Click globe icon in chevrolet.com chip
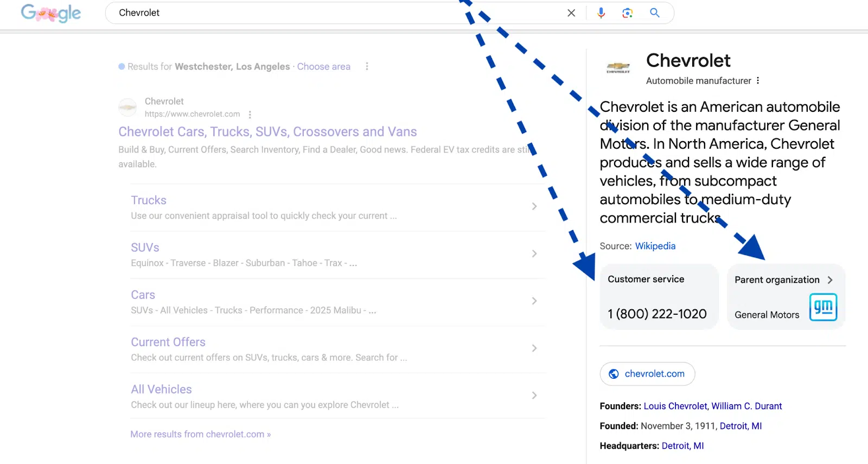This screenshot has width=868, height=464. point(614,374)
